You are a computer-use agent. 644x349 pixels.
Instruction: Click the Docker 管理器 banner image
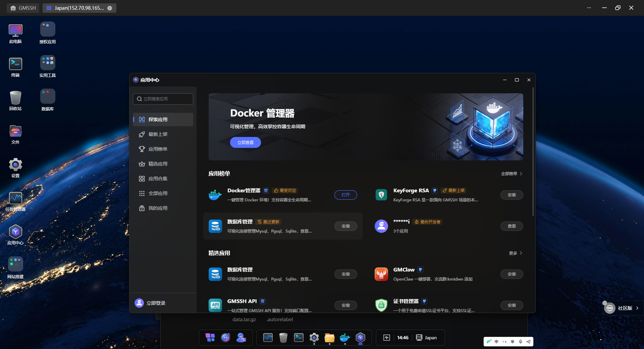366,127
